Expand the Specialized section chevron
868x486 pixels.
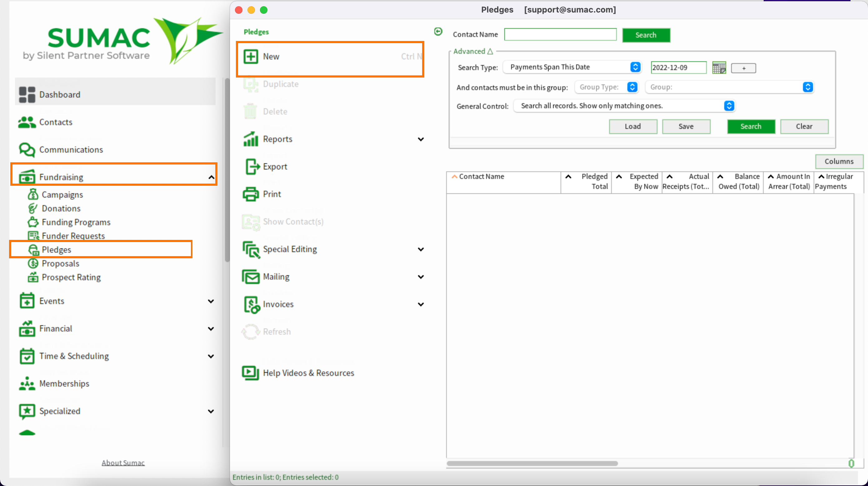tap(211, 412)
